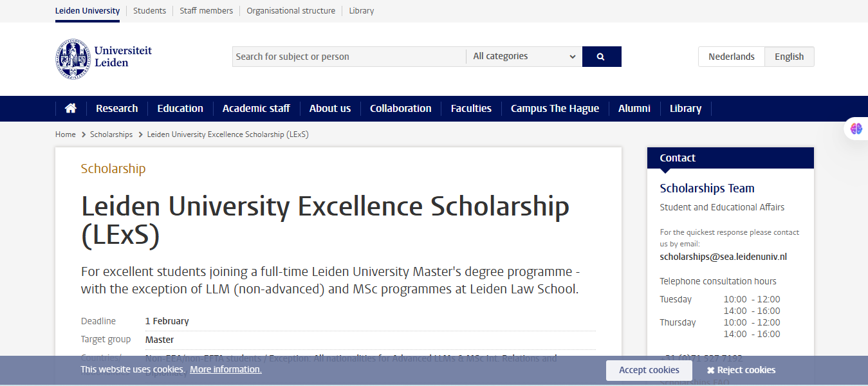Click the brain extension icon at right edge
Viewport: 868px width, 386px height.
click(x=856, y=129)
